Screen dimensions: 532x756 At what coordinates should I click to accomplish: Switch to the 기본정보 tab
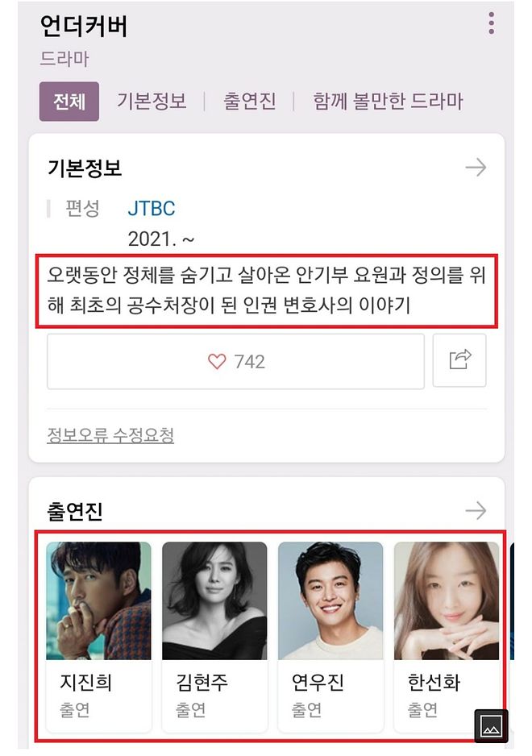(x=152, y=102)
